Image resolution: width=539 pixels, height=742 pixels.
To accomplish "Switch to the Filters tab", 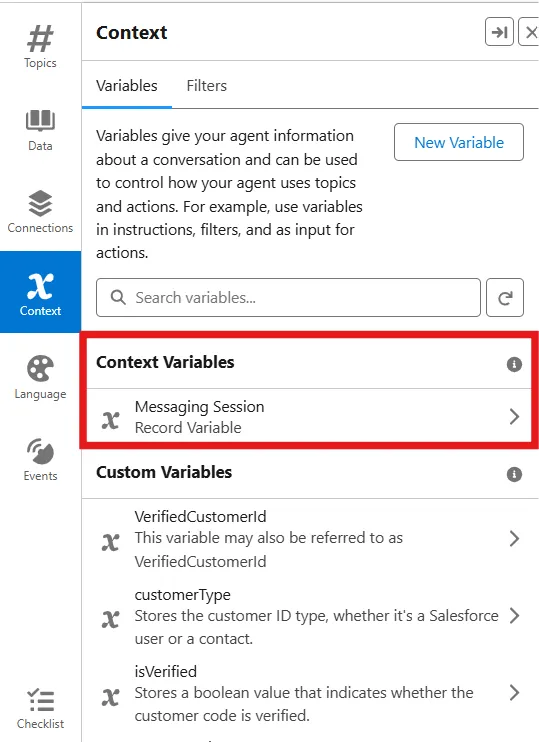I will pos(207,86).
